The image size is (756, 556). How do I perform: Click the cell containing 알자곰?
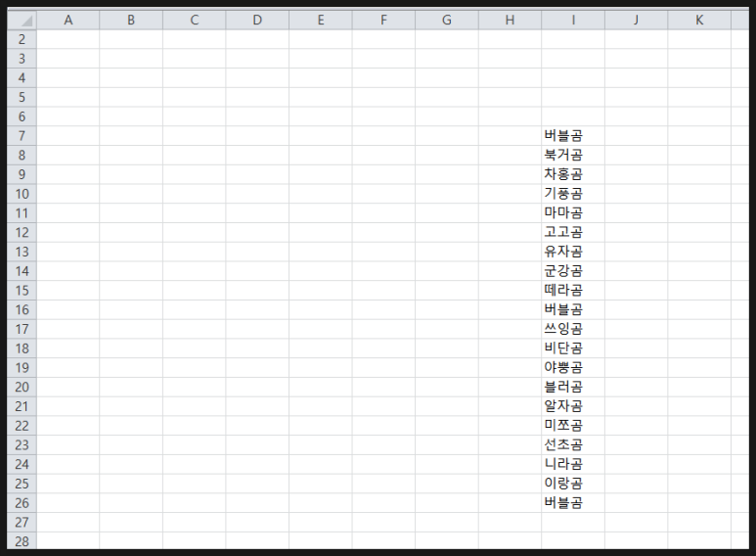[573, 406]
